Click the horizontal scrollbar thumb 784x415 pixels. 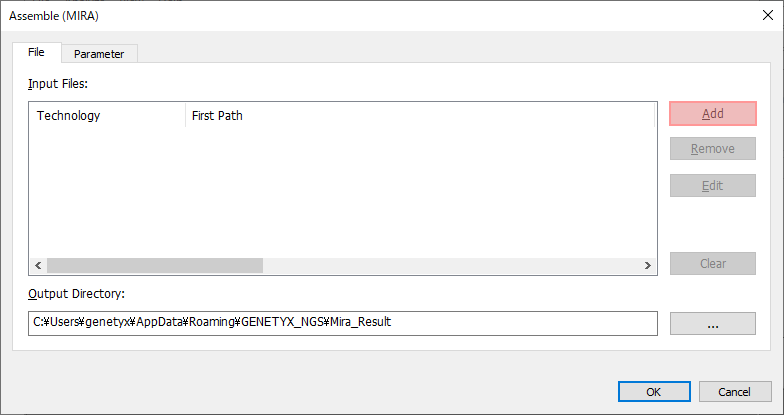[154, 266]
